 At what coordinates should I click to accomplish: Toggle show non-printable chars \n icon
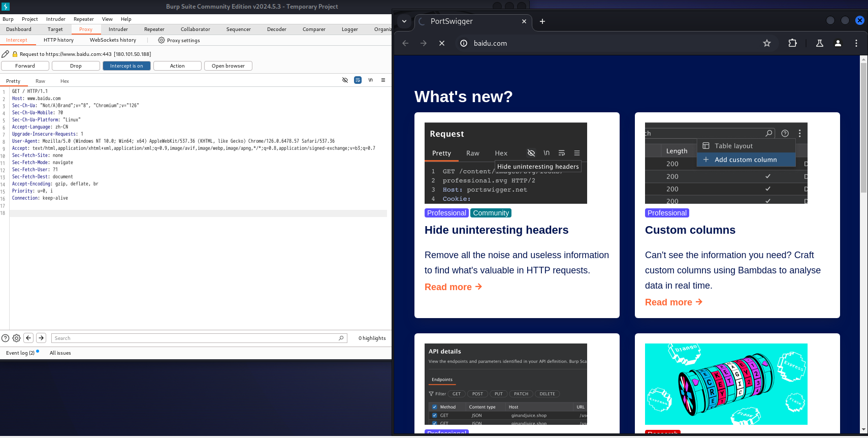pos(370,80)
